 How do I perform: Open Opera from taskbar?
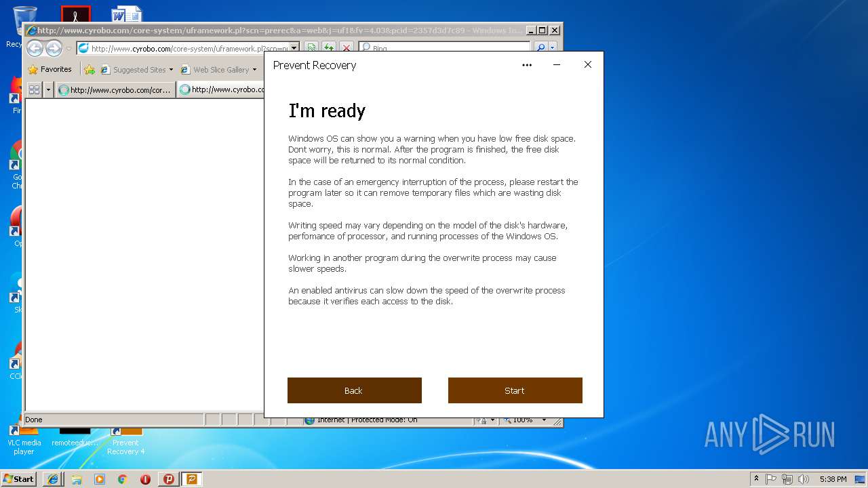pos(145,479)
